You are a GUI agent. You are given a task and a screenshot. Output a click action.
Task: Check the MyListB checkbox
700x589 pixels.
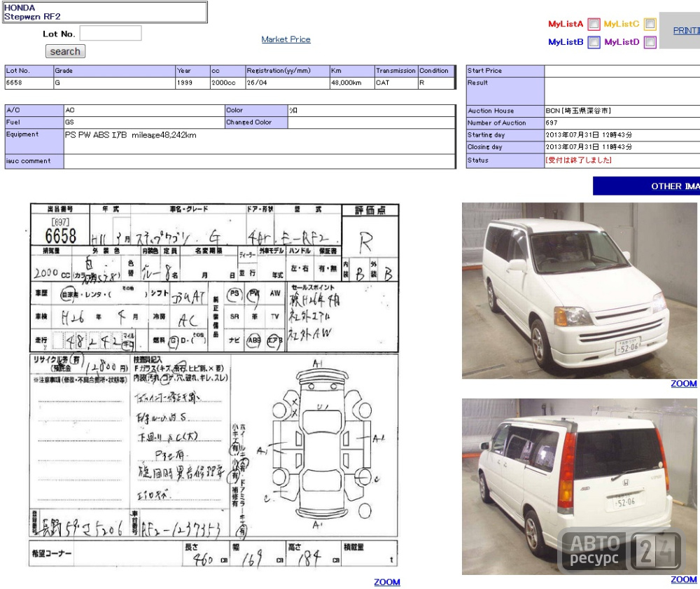pyautogui.click(x=594, y=42)
